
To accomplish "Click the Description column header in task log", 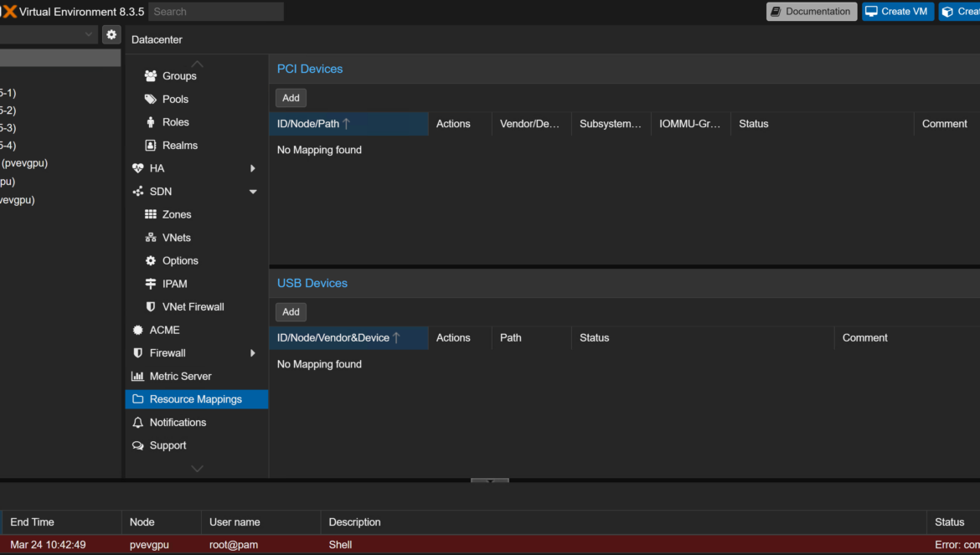I will (623, 522).
